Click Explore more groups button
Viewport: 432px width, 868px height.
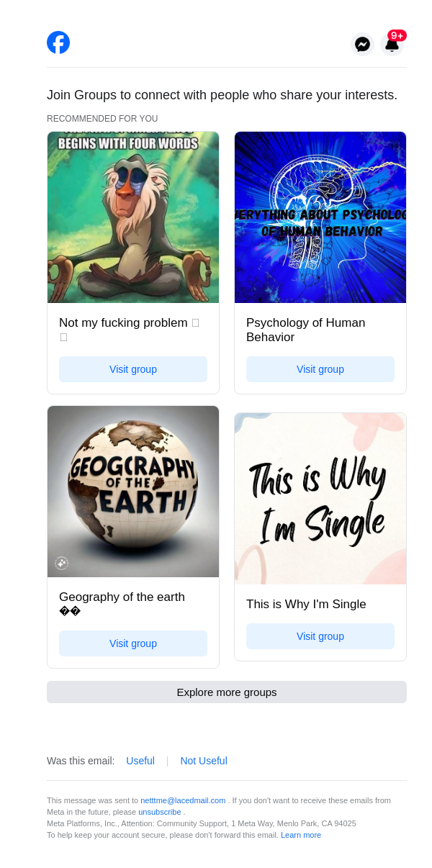tap(227, 692)
